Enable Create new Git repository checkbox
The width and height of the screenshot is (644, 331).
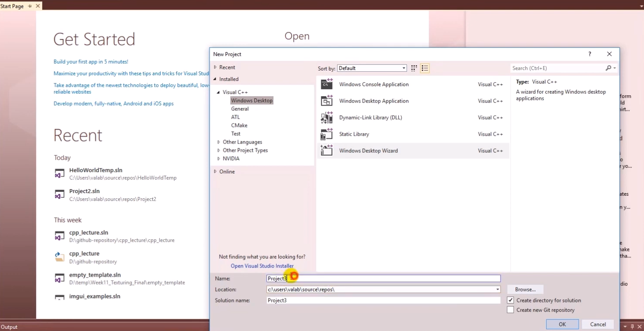coord(511,310)
